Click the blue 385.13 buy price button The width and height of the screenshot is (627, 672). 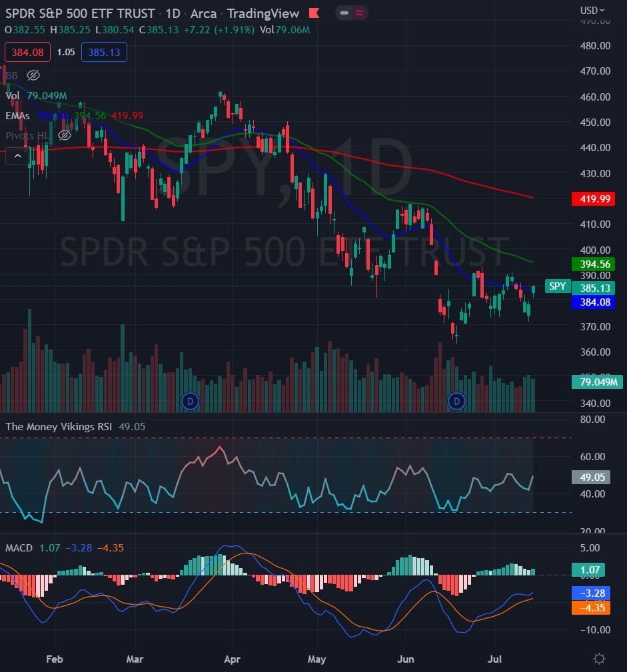pyautogui.click(x=104, y=53)
